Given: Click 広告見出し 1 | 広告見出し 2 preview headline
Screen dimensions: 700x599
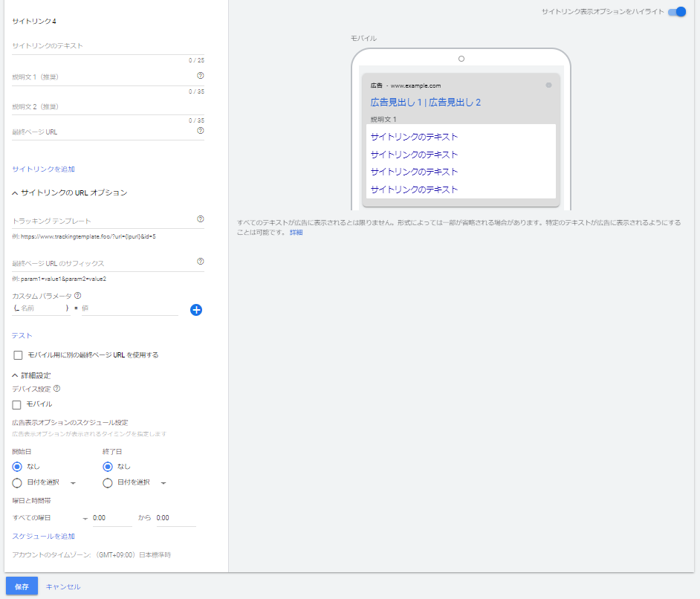Looking at the screenshot, I should (x=426, y=103).
